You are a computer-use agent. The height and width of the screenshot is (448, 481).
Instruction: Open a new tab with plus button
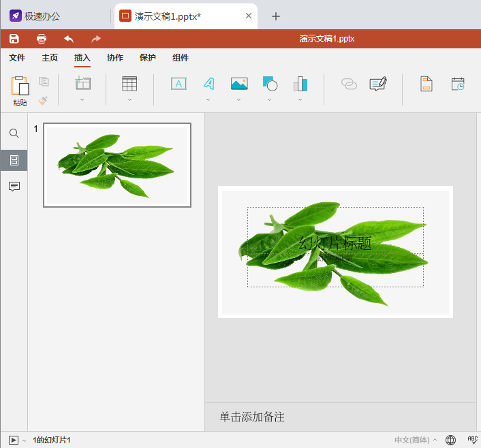[x=276, y=16]
